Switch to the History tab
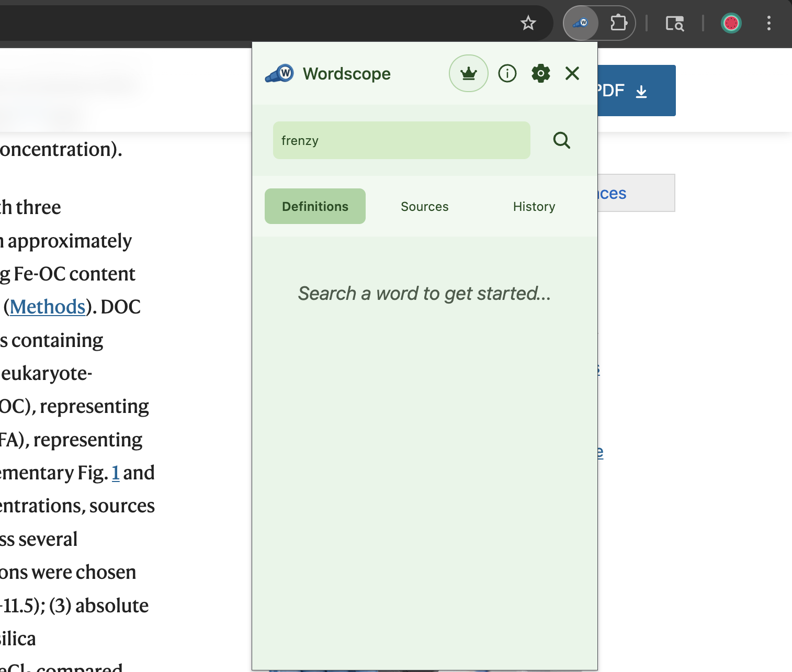Viewport: 792px width, 672px height. coord(534,206)
